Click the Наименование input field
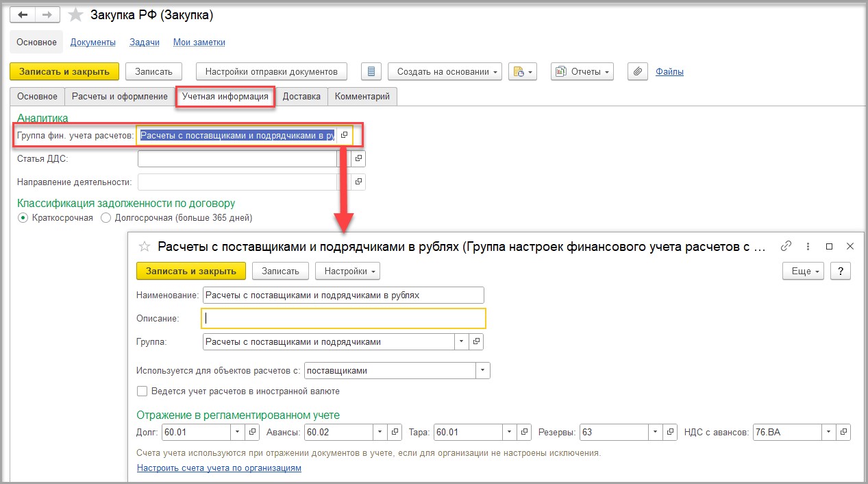Image resolution: width=868 pixels, height=484 pixels. coord(343,295)
